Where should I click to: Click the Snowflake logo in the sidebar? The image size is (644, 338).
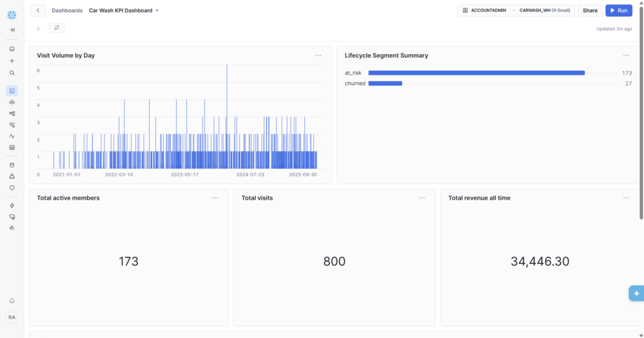click(12, 15)
